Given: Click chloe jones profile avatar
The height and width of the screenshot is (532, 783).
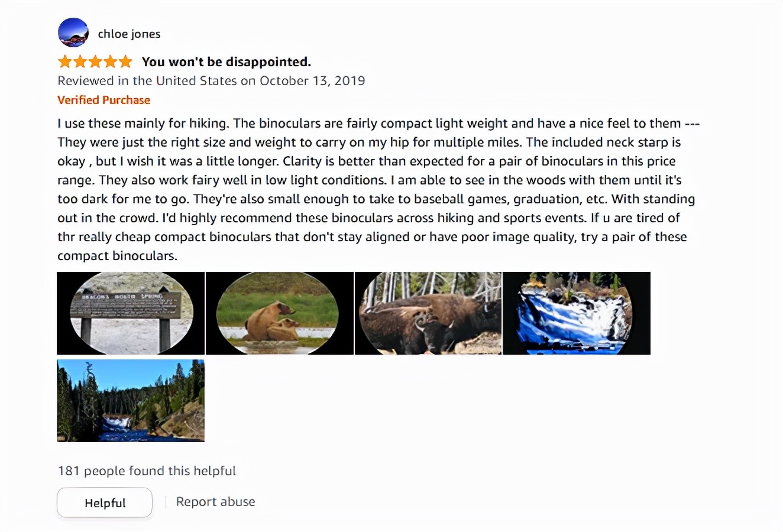Looking at the screenshot, I should click(73, 33).
